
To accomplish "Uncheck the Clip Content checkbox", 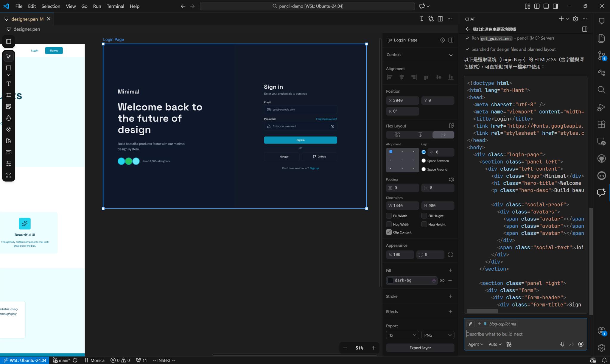I will [389, 232].
